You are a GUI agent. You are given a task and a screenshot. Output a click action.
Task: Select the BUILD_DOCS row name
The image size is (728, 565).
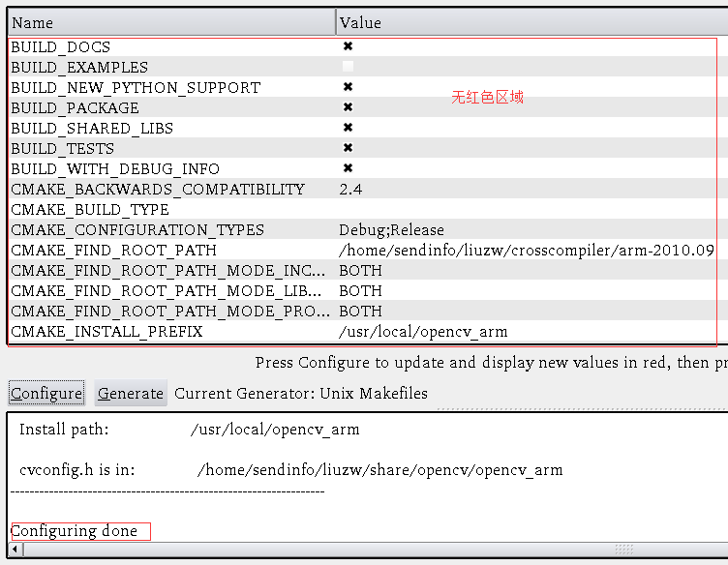[x=61, y=46]
